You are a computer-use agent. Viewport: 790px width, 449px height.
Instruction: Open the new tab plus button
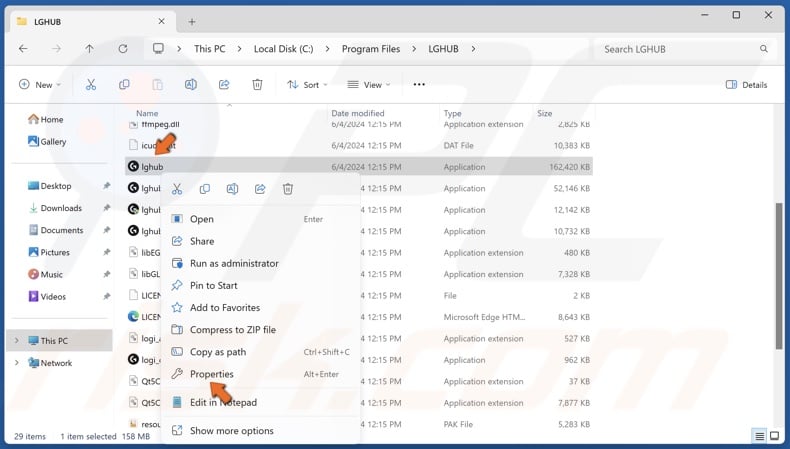pyautogui.click(x=192, y=21)
